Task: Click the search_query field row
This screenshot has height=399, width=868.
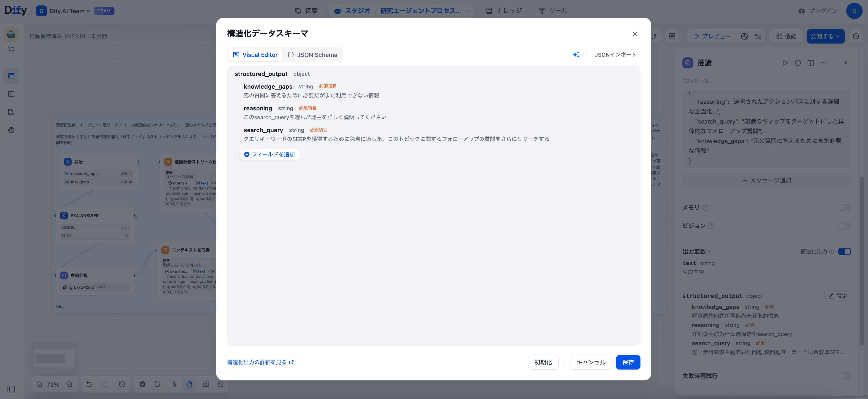Action: 263,130
